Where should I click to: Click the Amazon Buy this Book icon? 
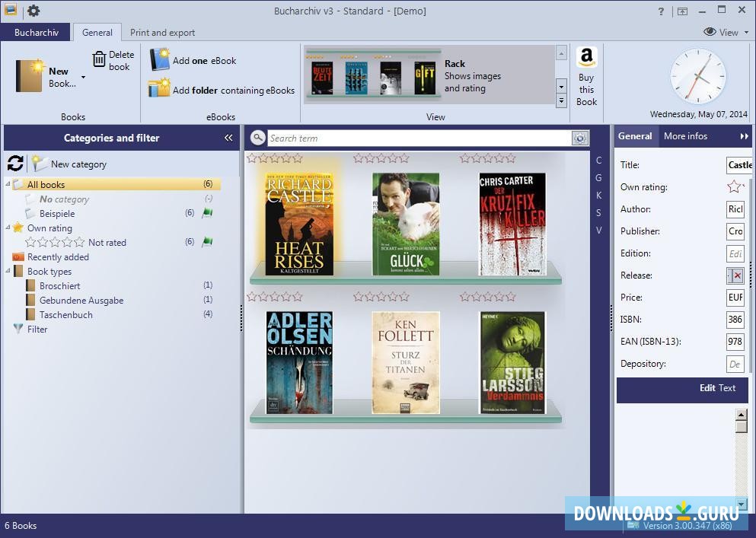point(586,58)
